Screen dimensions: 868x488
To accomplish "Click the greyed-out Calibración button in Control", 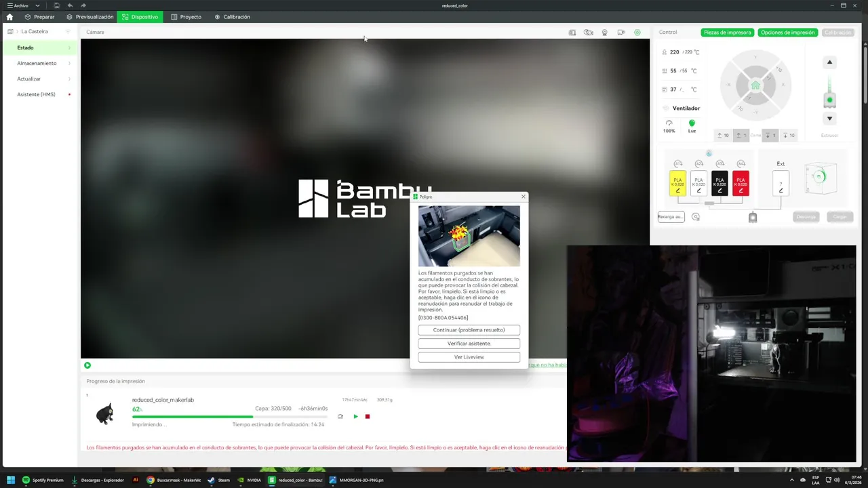I will [x=837, y=33].
